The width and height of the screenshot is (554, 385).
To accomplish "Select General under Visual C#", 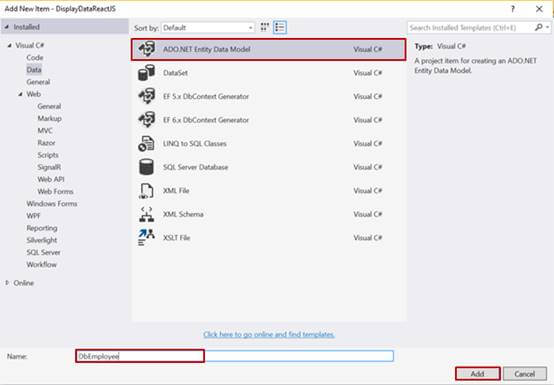I will tap(38, 82).
